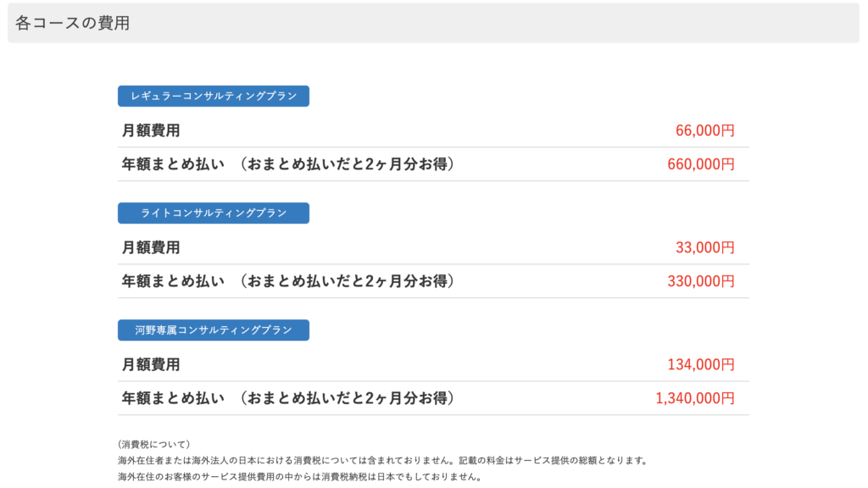The width and height of the screenshot is (868, 488).
Task: Click the 660,000円 annual price
Action: coord(700,164)
